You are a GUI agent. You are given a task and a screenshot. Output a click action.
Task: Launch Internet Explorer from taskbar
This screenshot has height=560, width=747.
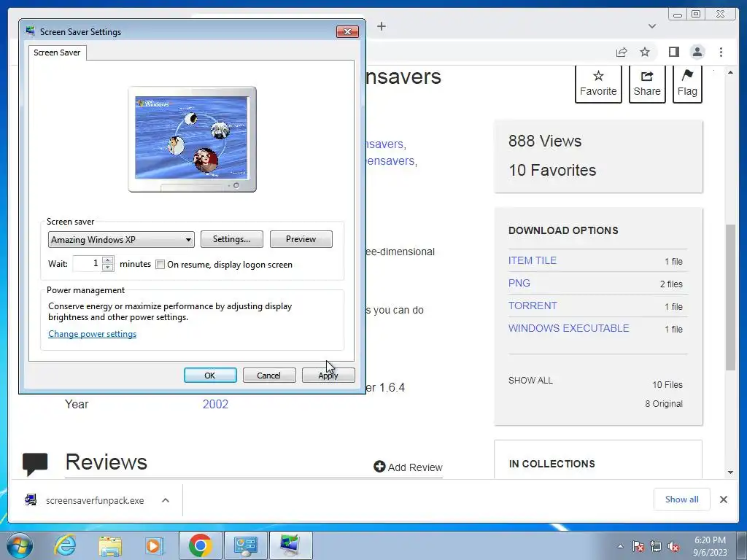point(65,545)
